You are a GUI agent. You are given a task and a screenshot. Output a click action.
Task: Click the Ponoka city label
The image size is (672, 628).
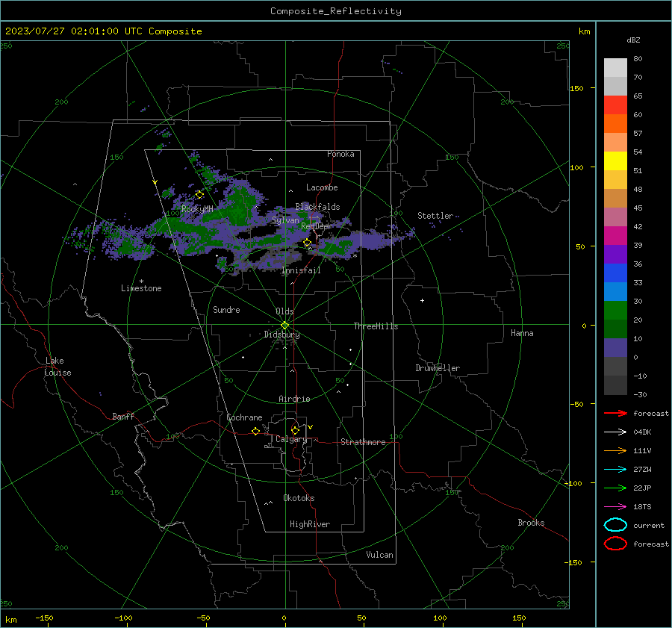(340, 154)
